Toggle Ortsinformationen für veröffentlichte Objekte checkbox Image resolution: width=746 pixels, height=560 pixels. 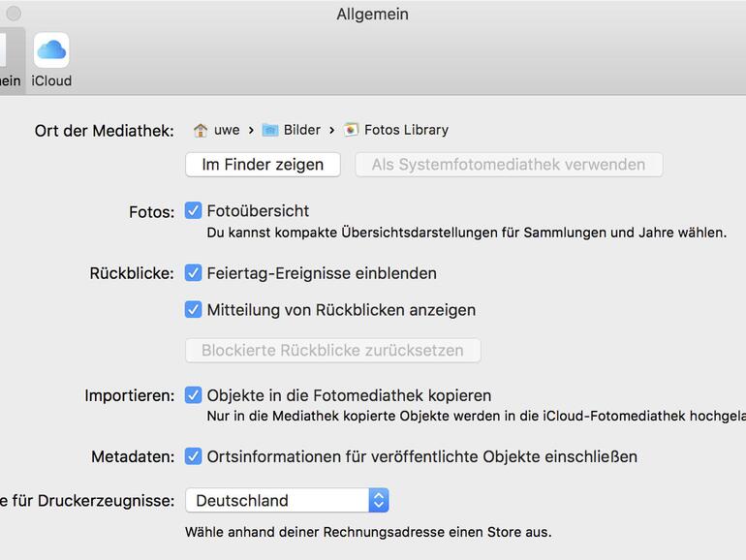pyautogui.click(x=193, y=455)
